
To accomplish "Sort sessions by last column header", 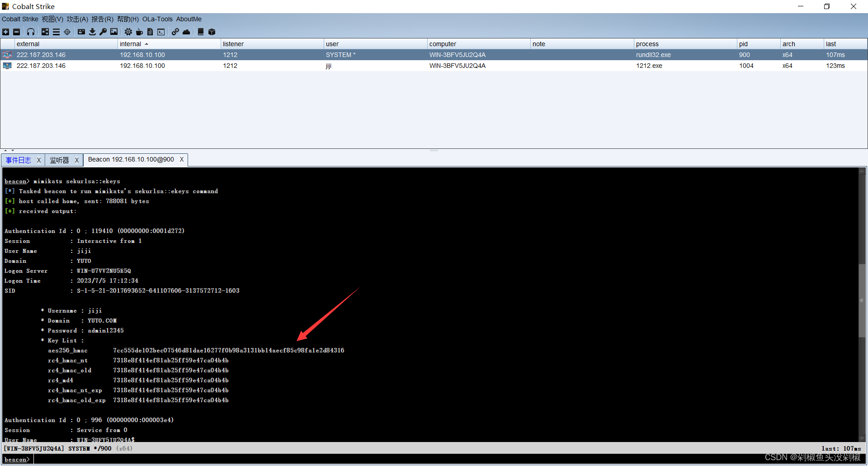I will coord(845,44).
